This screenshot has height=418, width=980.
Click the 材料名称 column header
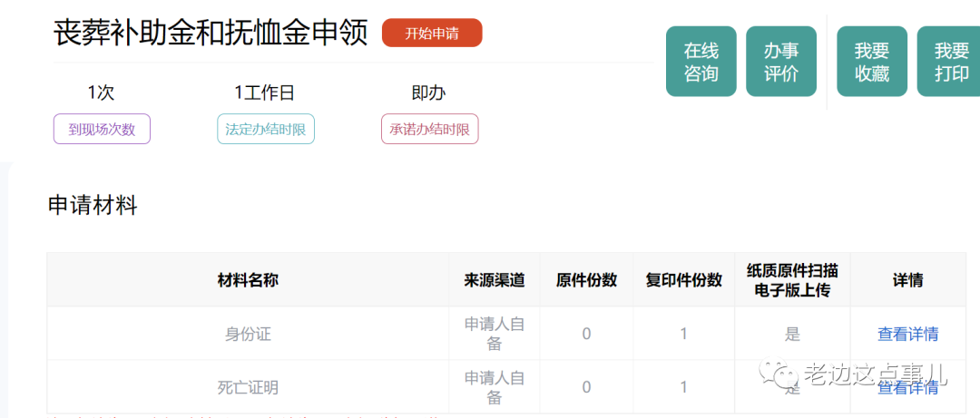click(x=248, y=280)
